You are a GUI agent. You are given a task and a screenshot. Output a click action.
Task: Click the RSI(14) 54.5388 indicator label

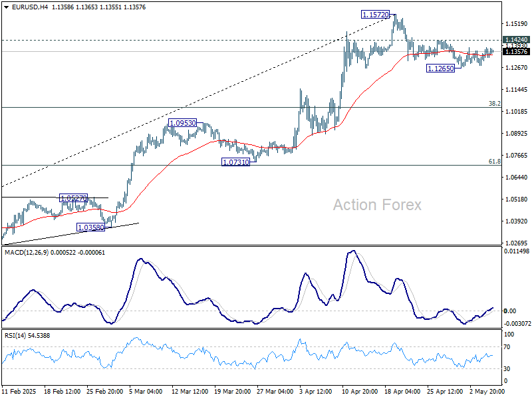(x=27, y=336)
